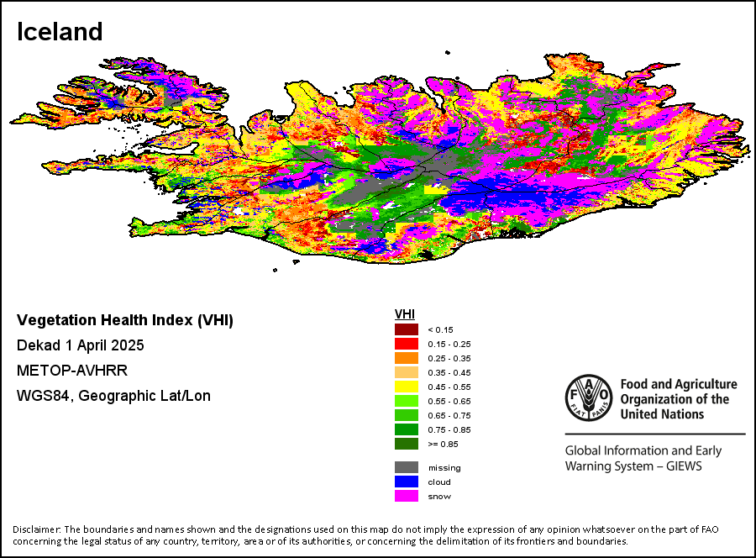Click the red 0.15 - 0.25 swatch
756x558 pixels.
[407, 344]
